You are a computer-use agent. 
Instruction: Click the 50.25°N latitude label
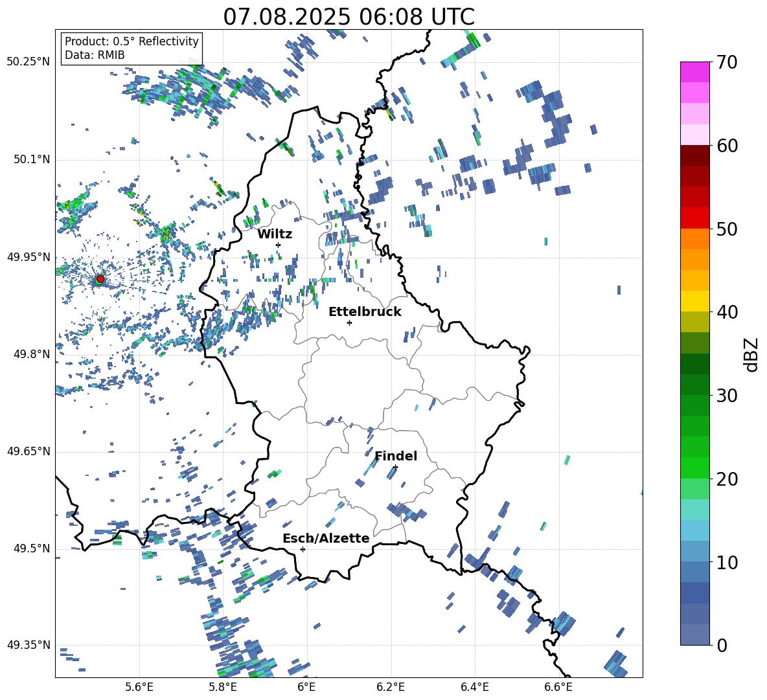click(29, 62)
